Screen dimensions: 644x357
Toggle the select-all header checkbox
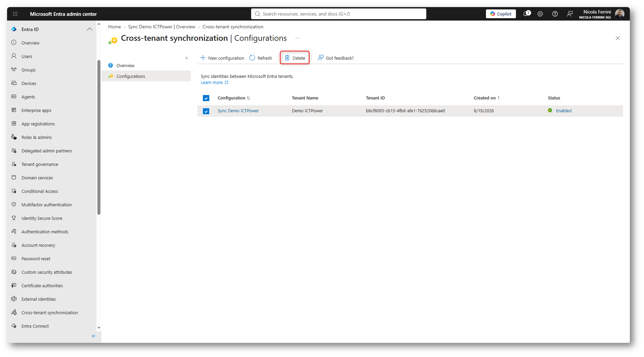(x=206, y=98)
